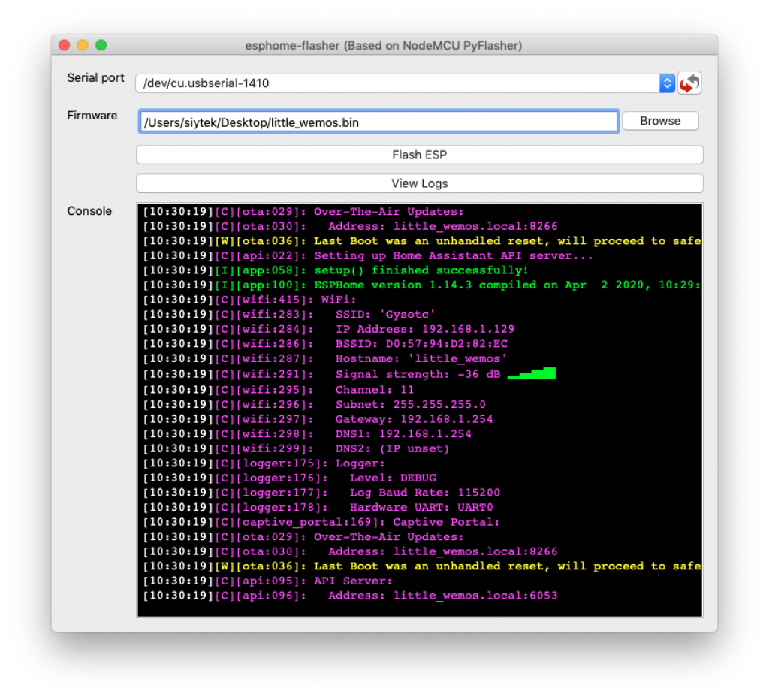Viewport: 769px width, 700px height.
Task: Maximize the esphome-flasher window
Action: pos(101,45)
